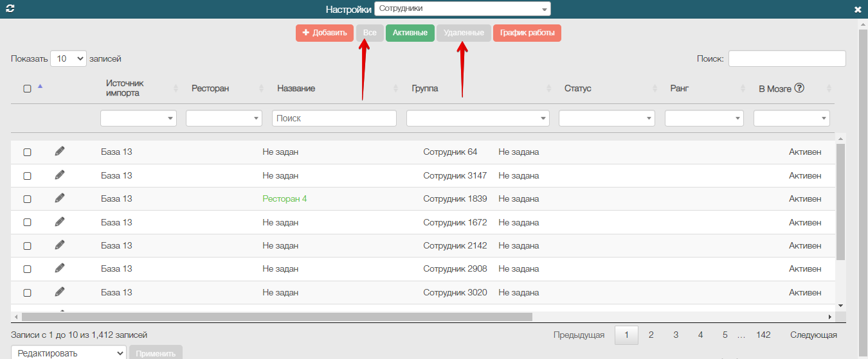Show Активные employees filter
The image size is (868, 359).
[x=410, y=33]
